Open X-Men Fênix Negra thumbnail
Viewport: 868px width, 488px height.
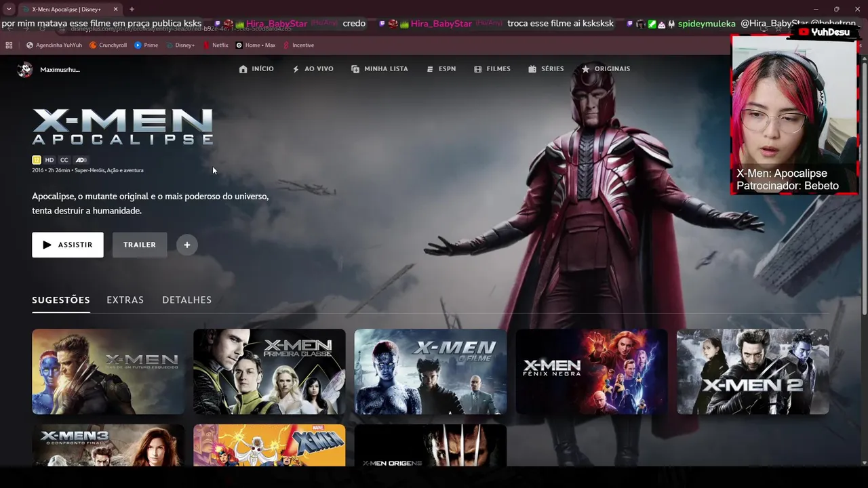pyautogui.click(x=591, y=371)
